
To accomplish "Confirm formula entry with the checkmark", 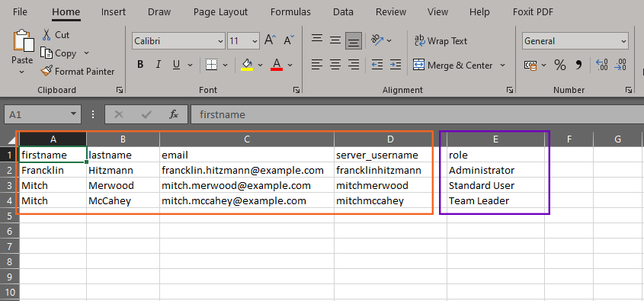I will [146, 114].
